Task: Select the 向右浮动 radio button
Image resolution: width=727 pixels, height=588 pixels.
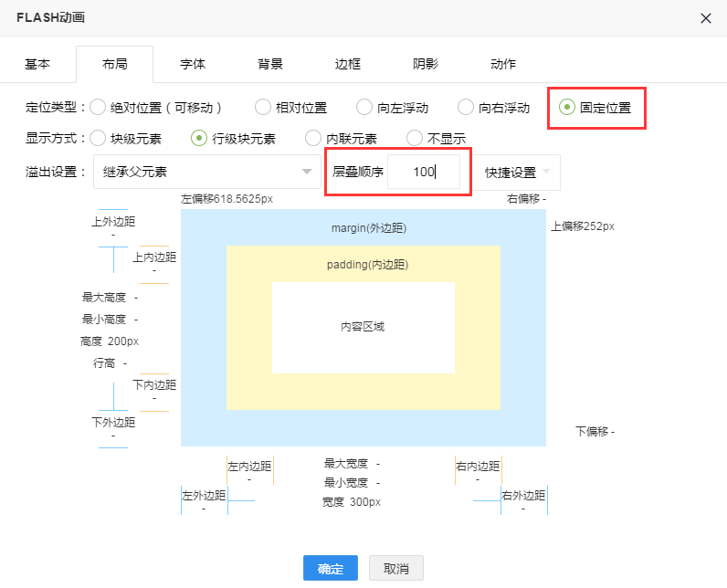Action: tap(466, 108)
